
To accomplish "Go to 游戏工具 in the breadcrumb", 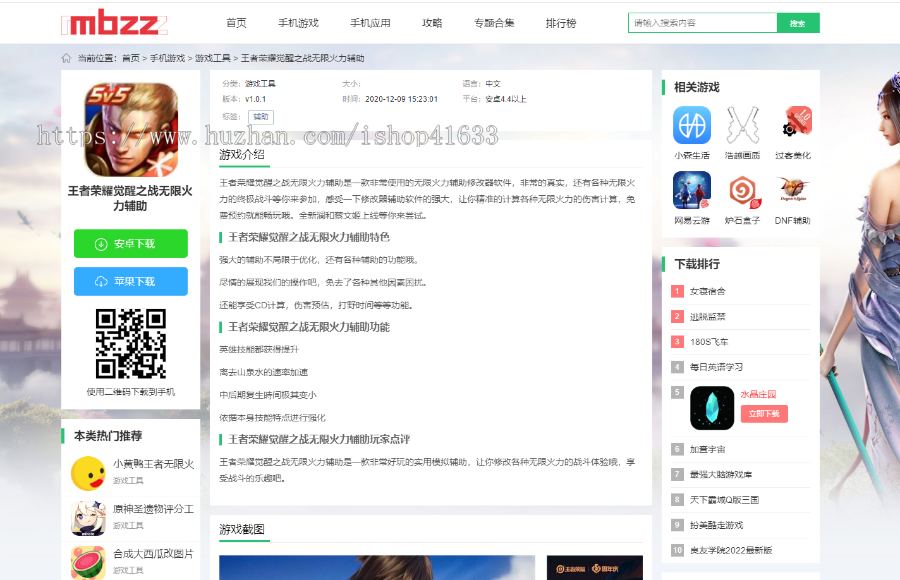I will point(213,58).
